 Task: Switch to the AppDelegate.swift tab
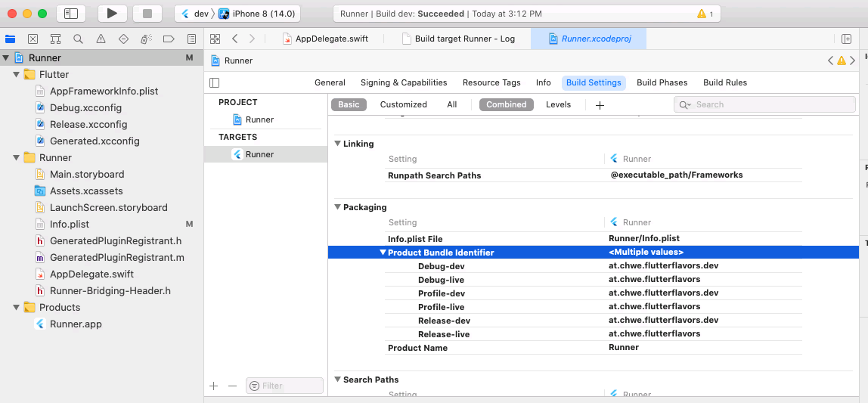[325, 39]
